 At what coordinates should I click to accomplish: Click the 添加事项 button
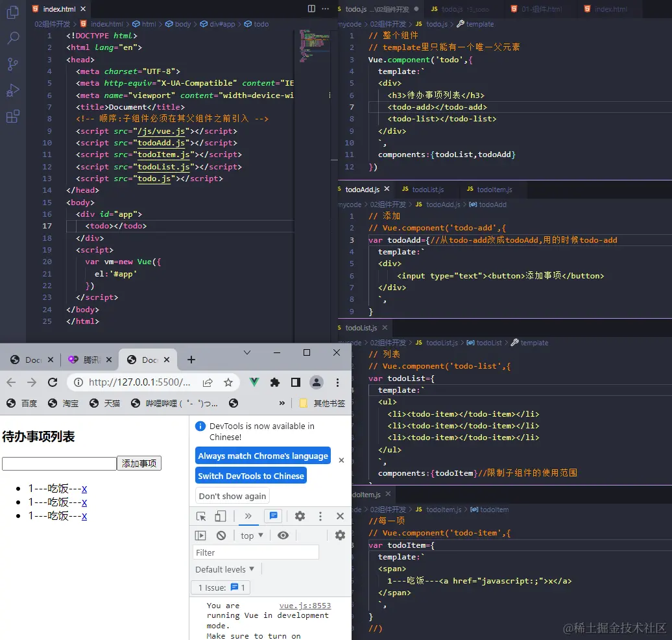(x=139, y=463)
